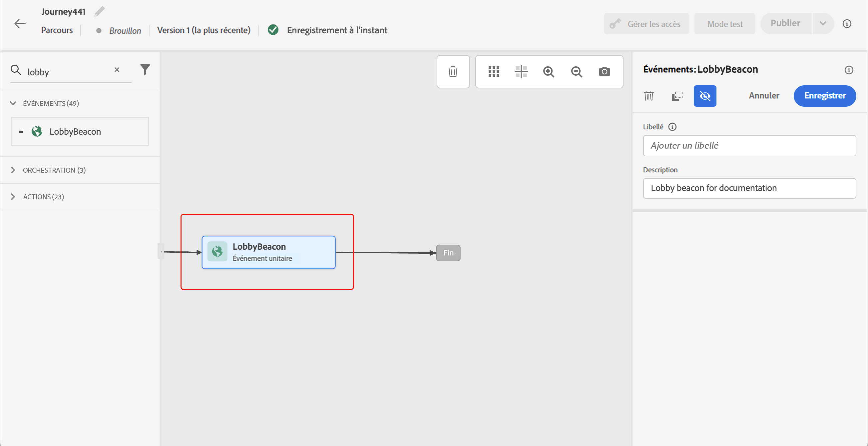Click the align/center crosshair icon
The image size is (868, 446).
[x=521, y=71]
